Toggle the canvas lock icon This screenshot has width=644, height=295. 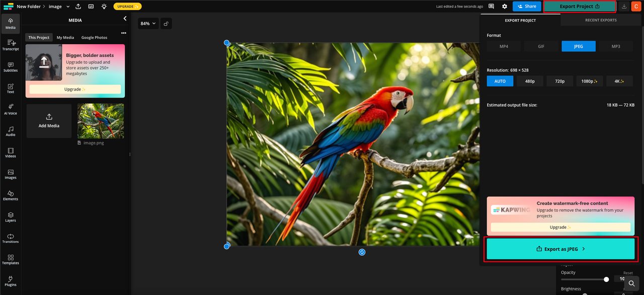coord(166,24)
